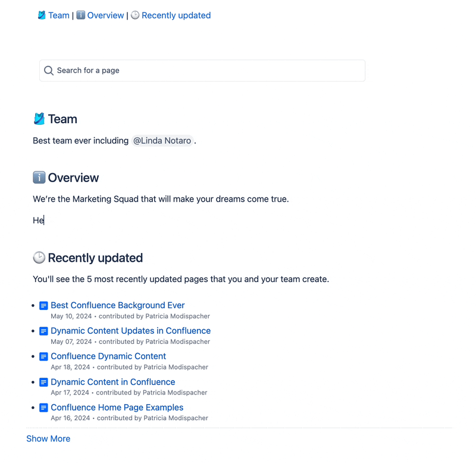Click the clock emoji beside Recently updated heading
This screenshot has width=476, height=463.
coord(38,257)
